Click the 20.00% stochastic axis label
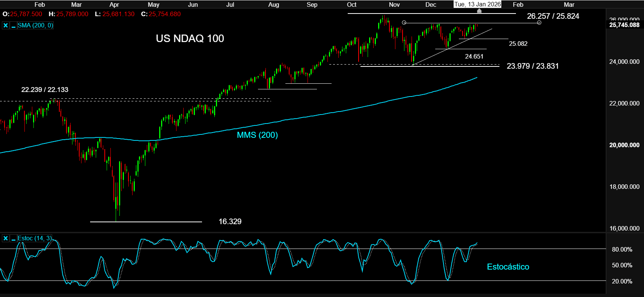Screen dimensions: 644x297 622,281
